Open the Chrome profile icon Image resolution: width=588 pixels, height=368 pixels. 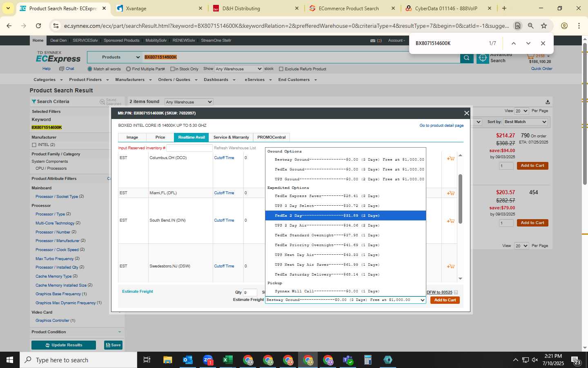click(x=564, y=26)
